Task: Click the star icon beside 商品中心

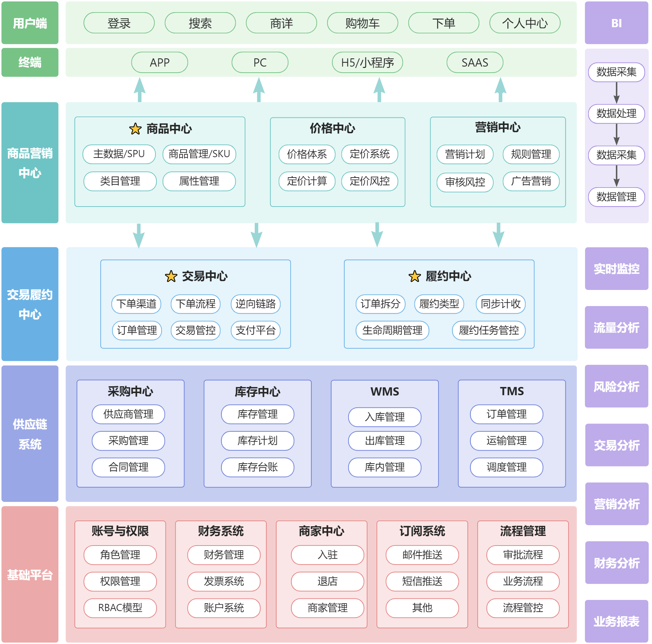Action: coord(135,129)
